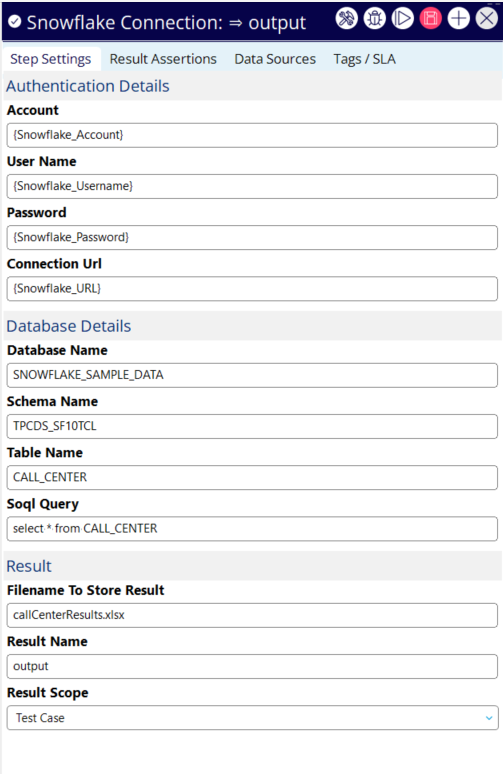Open the Result Scope dropdown
The image size is (503, 774).
coord(252,718)
